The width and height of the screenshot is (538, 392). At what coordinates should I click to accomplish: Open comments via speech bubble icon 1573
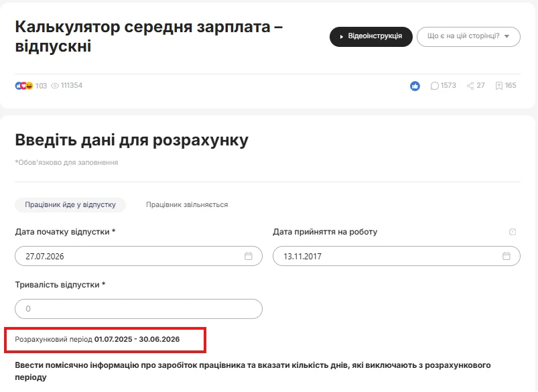434,86
